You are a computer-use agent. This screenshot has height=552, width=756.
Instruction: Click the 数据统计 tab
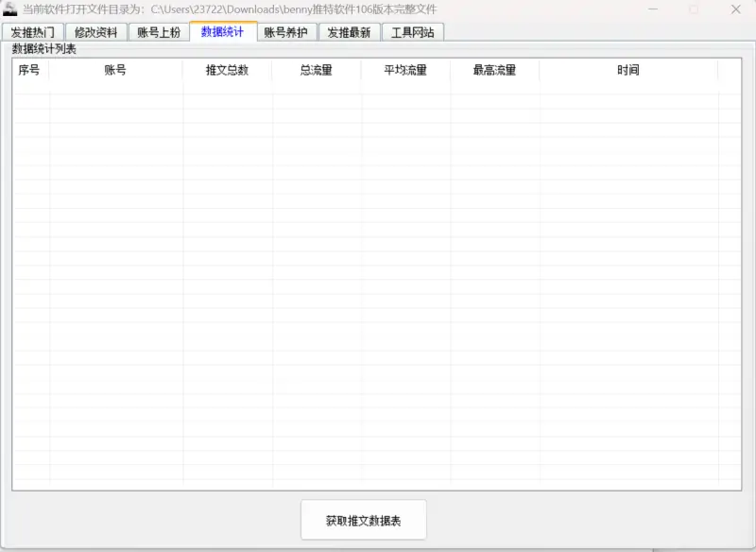[x=223, y=31]
